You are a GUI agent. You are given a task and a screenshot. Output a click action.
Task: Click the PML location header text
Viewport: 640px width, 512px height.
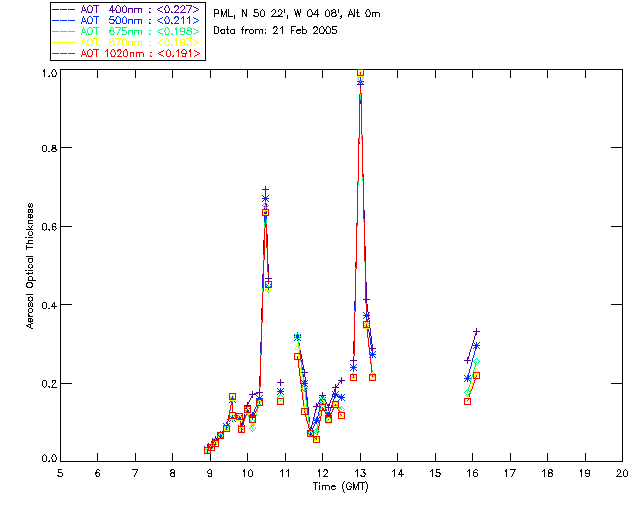297,14
